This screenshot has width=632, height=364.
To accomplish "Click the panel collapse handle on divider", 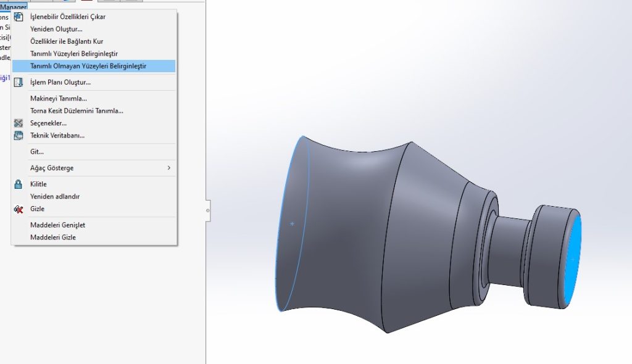I will click(x=207, y=210).
